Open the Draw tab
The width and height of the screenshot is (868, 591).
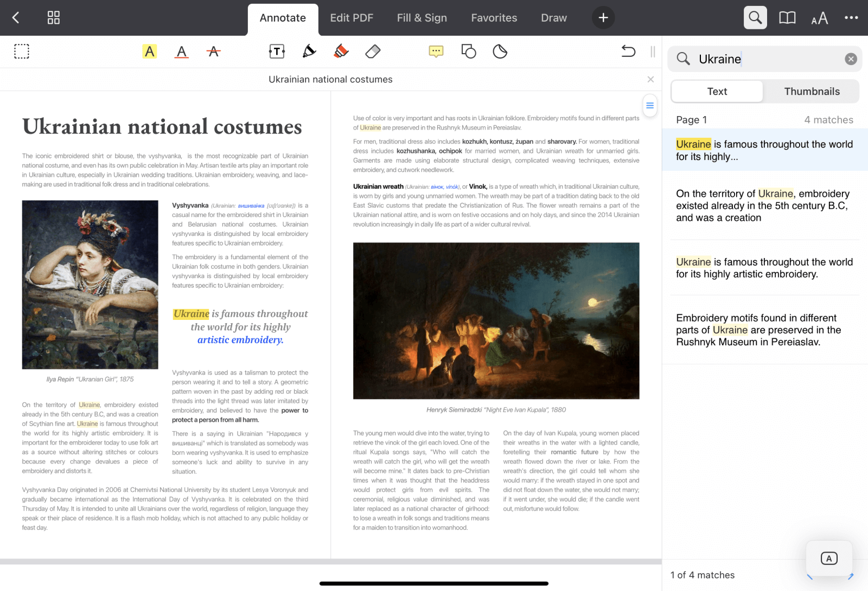pos(554,18)
